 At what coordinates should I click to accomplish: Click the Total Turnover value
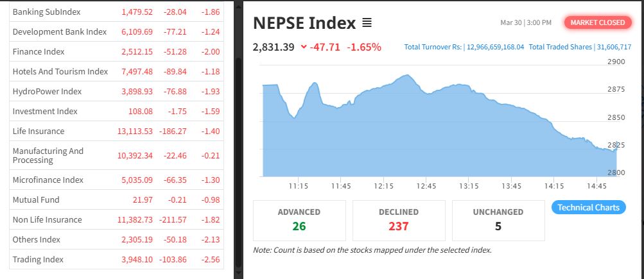click(x=496, y=47)
